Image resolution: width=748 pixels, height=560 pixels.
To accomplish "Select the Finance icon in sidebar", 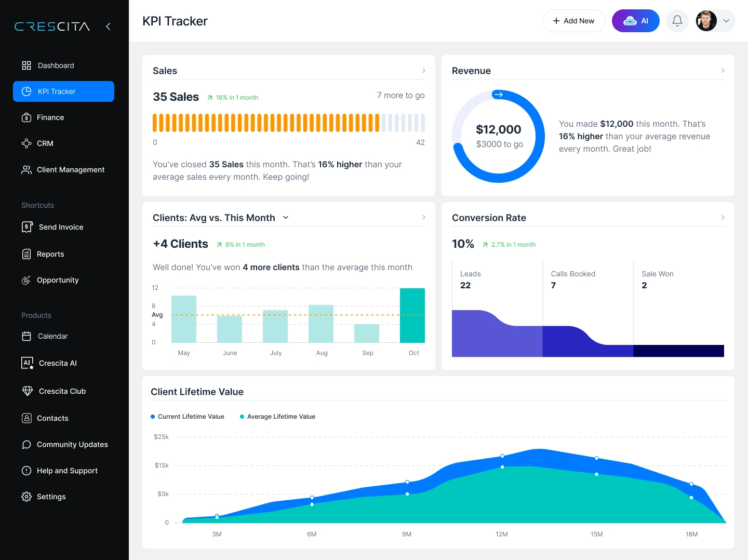I will click(26, 117).
